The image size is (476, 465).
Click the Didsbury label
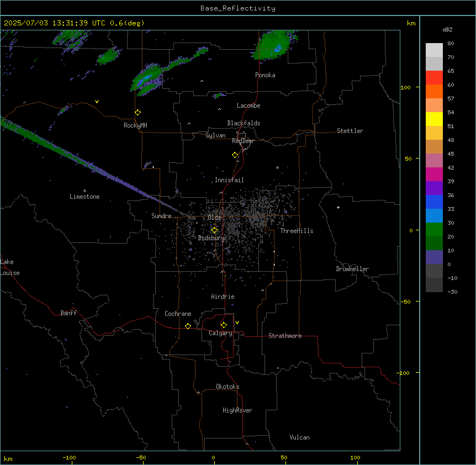[211, 238]
